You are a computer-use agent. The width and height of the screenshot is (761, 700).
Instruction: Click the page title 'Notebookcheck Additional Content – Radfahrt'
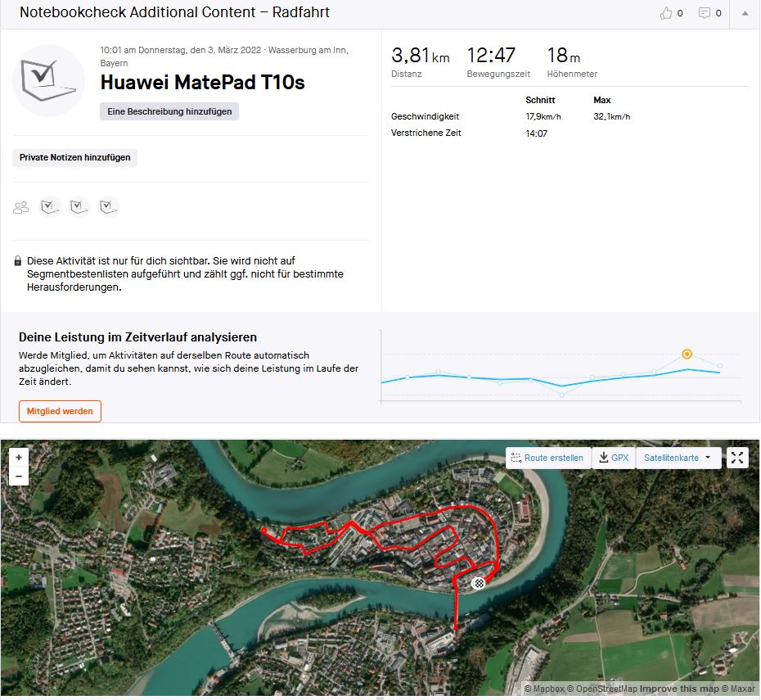click(174, 12)
